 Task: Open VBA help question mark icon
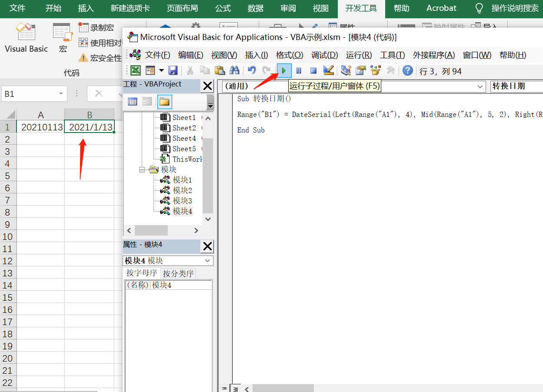pyautogui.click(x=407, y=70)
